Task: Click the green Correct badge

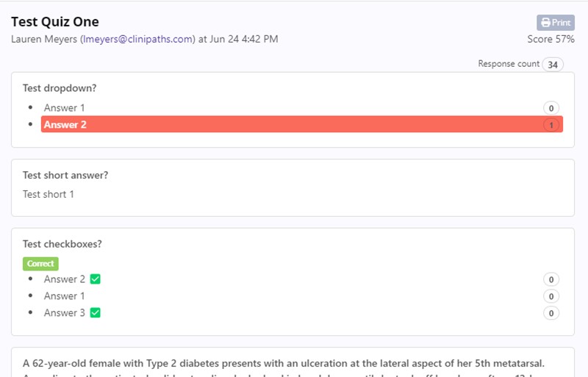Action: [x=40, y=263]
